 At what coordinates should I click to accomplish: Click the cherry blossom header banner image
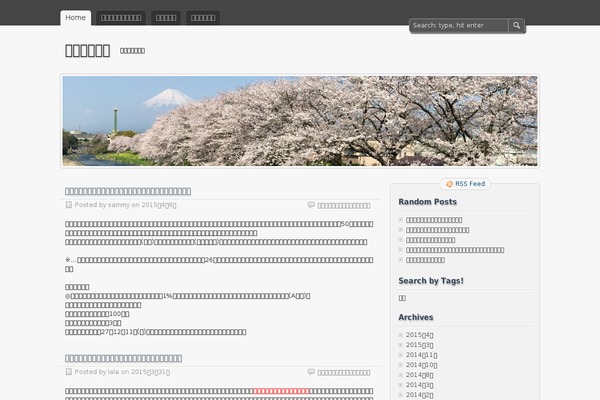coord(300,121)
